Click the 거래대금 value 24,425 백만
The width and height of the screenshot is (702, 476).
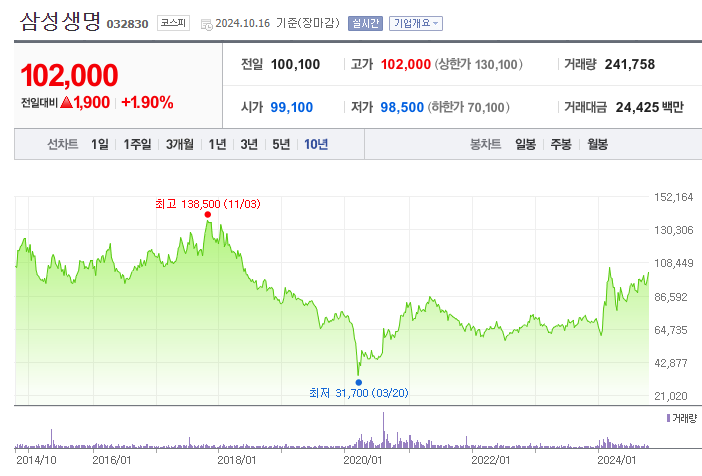[x=650, y=107]
